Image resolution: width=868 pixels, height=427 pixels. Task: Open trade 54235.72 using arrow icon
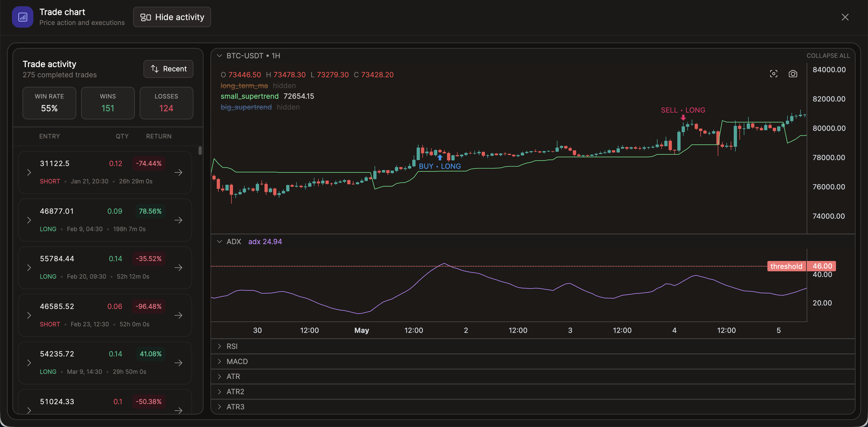coord(178,363)
